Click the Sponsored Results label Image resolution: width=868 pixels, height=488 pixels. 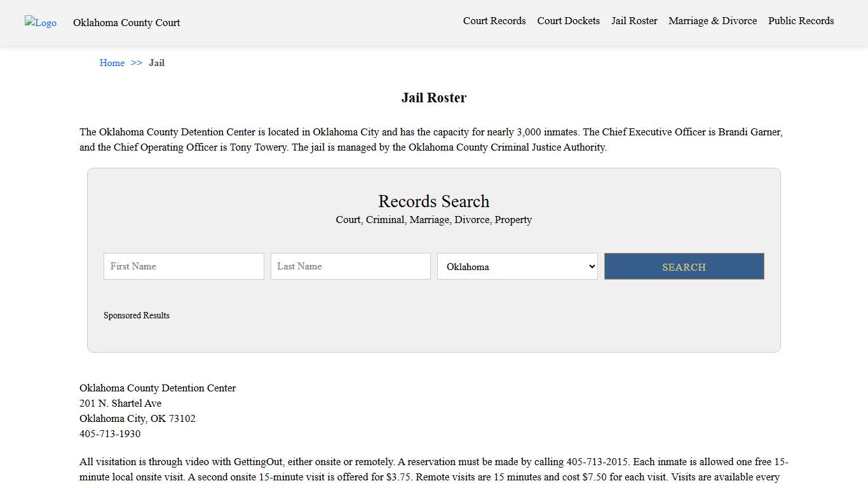137,315
